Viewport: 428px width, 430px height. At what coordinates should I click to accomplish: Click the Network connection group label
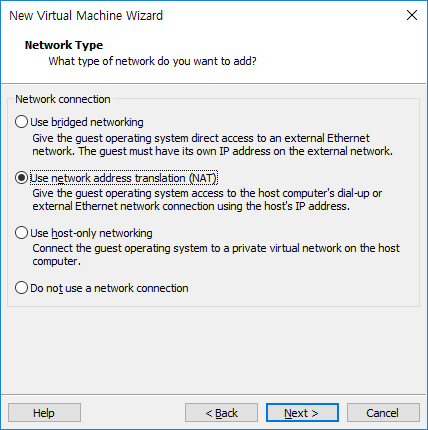click(63, 99)
